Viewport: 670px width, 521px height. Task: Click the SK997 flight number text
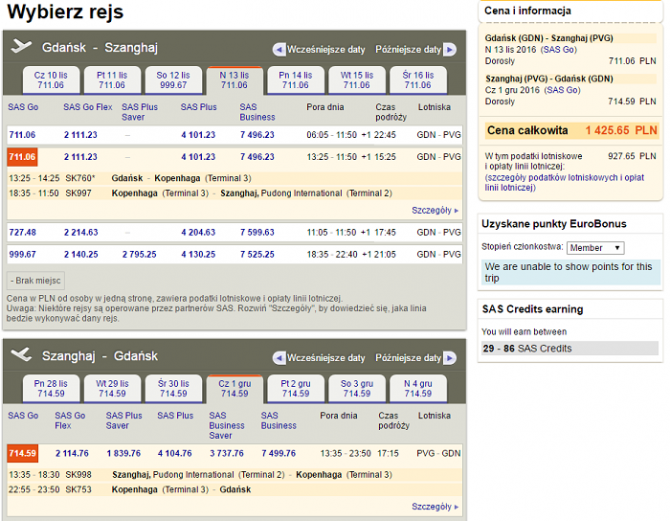tap(78, 193)
